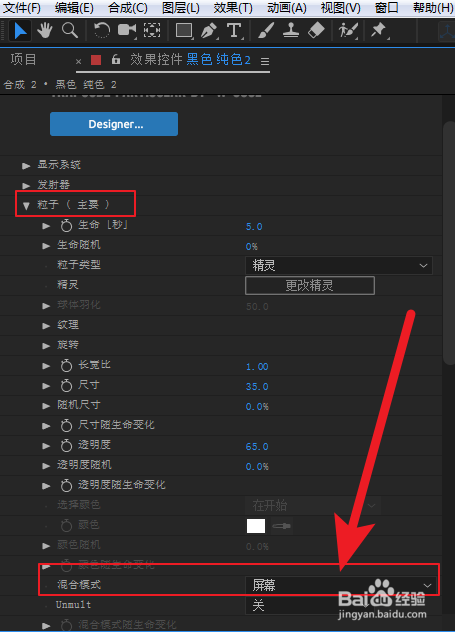Select the Type text tool

(x=235, y=31)
